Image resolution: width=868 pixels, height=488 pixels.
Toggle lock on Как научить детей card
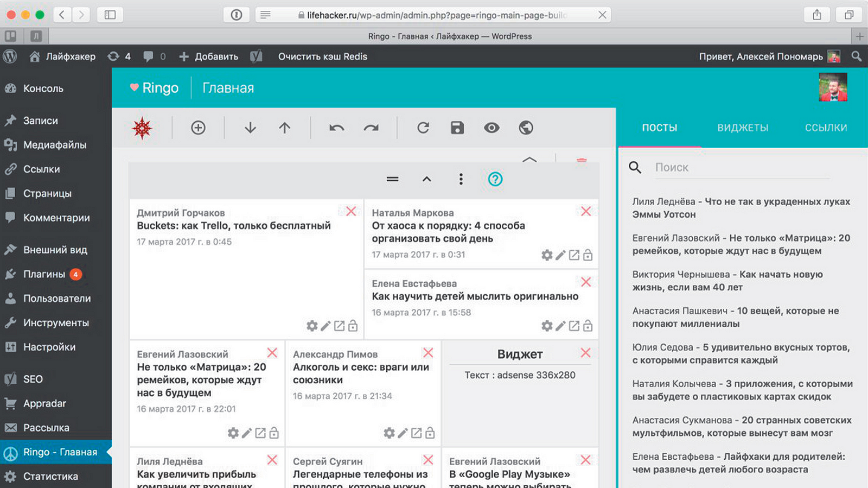point(588,326)
